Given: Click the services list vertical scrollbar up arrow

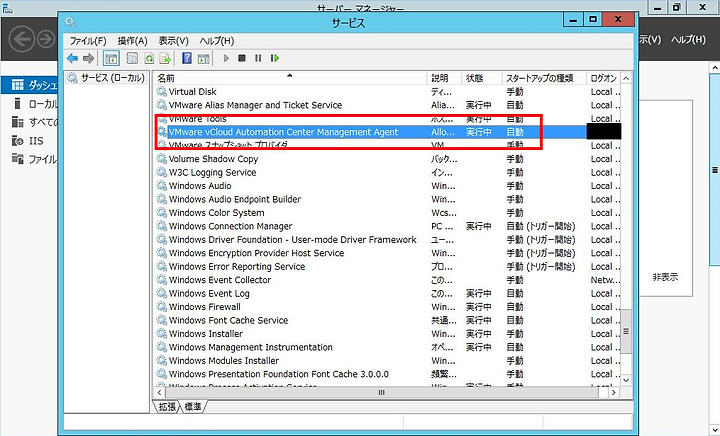Looking at the screenshot, I should pyautogui.click(x=626, y=78).
